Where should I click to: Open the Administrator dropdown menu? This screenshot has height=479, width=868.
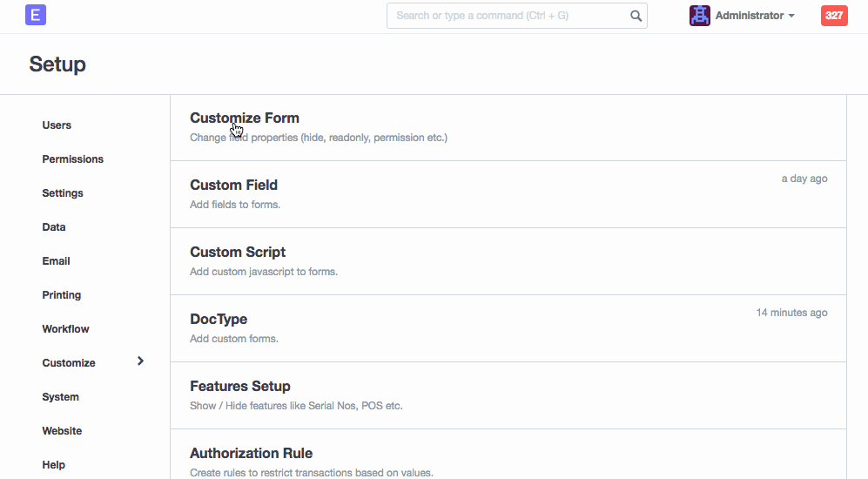[754, 16]
